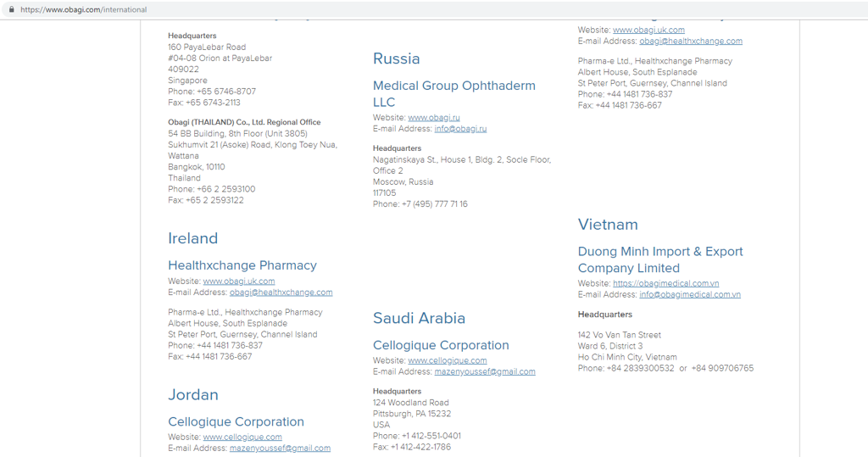This screenshot has height=457, width=868.
Task: Open www.obagi.uk.com link under Ireland
Action: click(238, 281)
